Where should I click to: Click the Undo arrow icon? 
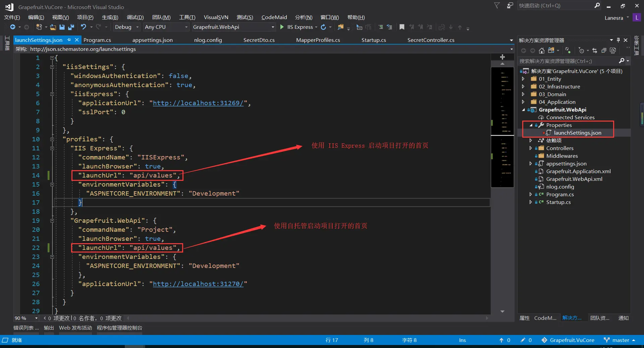click(84, 27)
